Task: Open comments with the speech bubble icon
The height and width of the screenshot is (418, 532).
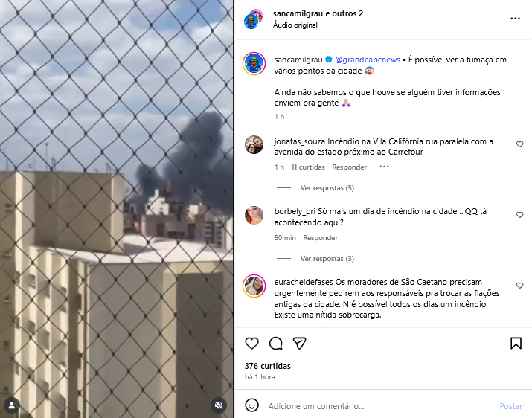Action: [x=276, y=344]
